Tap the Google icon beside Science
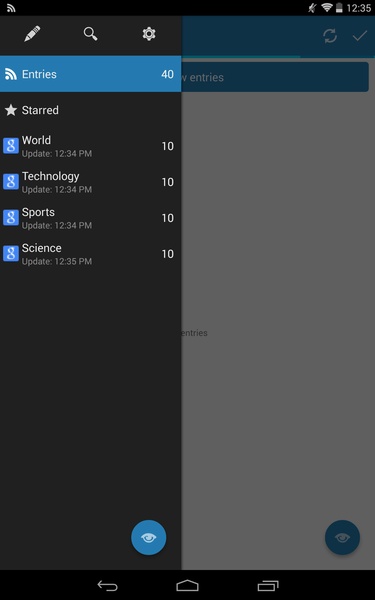375x600 pixels. pyautogui.click(x=11, y=254)
